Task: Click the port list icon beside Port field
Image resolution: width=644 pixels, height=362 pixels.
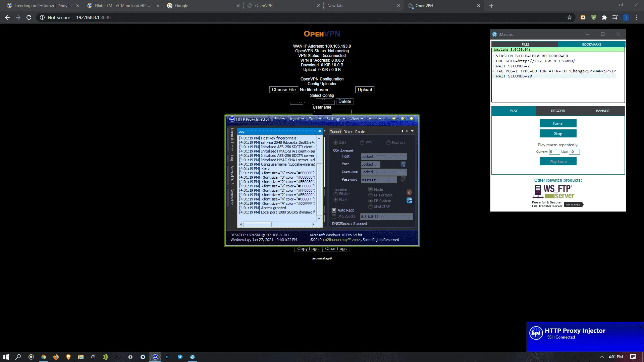Action: tap(403, 164)
